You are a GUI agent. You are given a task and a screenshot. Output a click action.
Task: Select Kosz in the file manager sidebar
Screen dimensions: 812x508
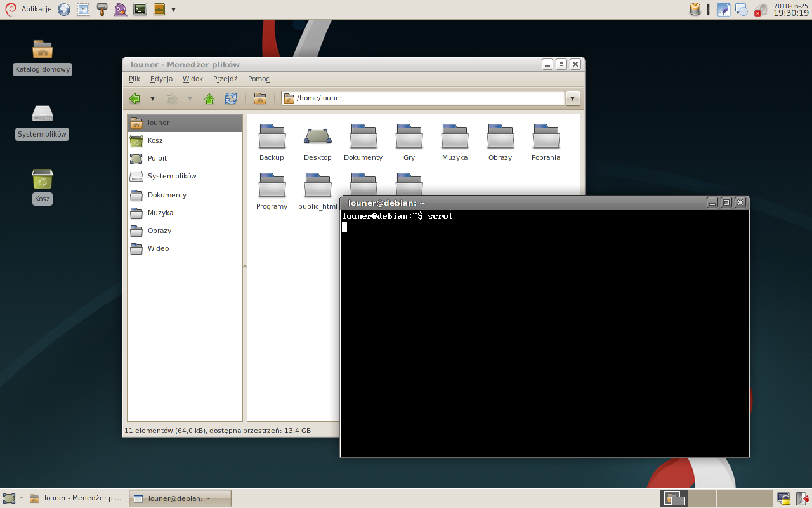click(185, 140)
